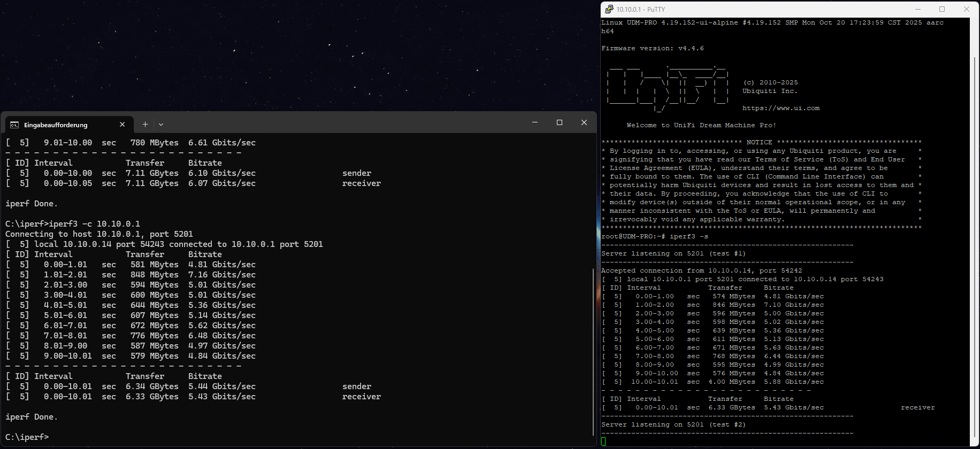The width and height of the screenshot is (980, 449).
Task: Click the Linux UDM-PRO kernel banner line
Action: click(772, 27)
